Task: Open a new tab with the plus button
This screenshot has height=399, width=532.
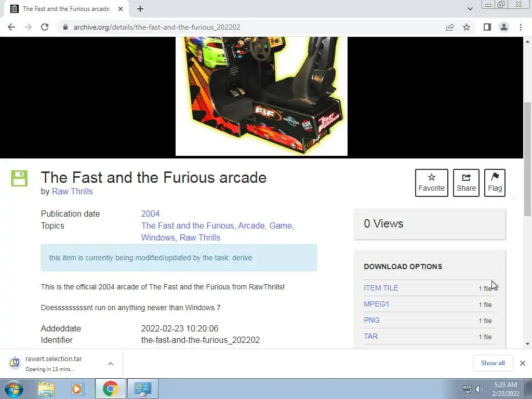Action: 140,9
